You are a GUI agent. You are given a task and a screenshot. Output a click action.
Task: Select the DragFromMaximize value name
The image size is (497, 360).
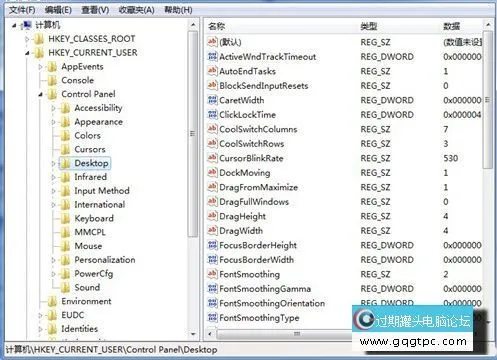[258, 187]
